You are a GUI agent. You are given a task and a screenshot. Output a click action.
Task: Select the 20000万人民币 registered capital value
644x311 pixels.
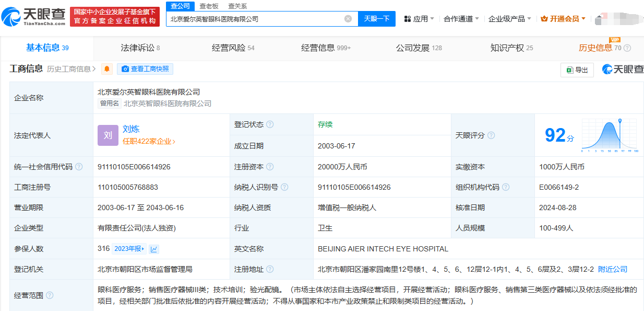[x=342, y=167]
